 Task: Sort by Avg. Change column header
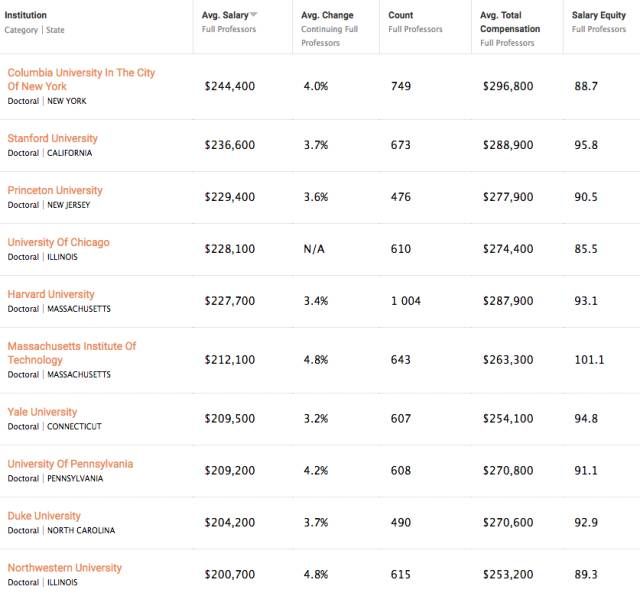coord(327,16)
